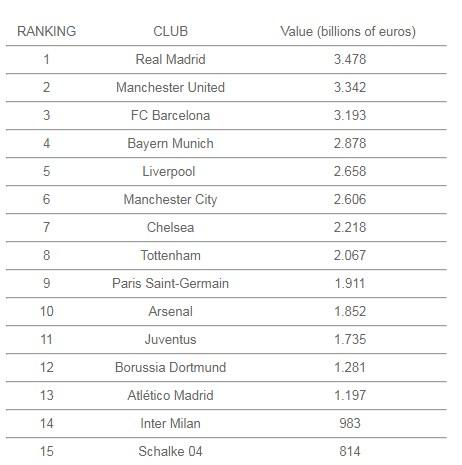Click on Borussia Dortmund text
The height and width of the screenshot is (465, 462).
click(170, 367)
